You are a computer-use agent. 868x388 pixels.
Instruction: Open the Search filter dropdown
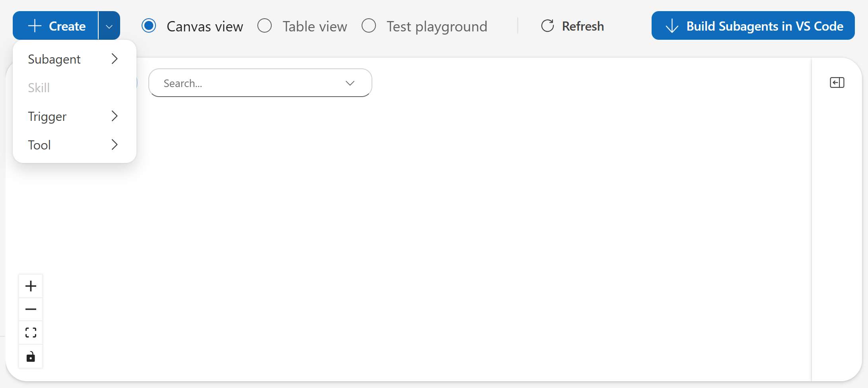click(350, 83)
